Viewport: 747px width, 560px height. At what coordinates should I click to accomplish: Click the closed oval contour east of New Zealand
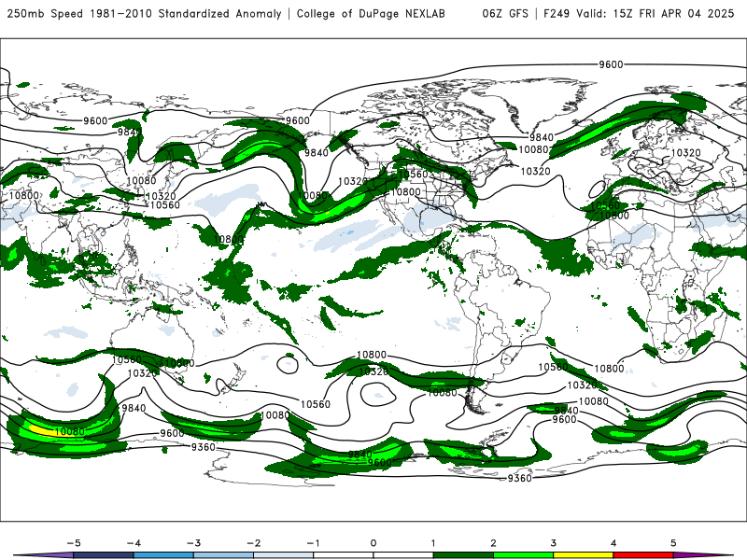[x=288, y=365]
